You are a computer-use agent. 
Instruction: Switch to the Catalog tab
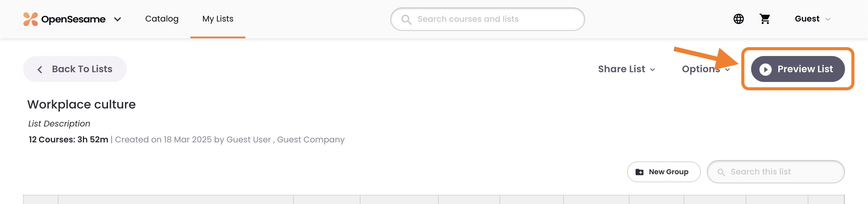tap(161, 19)
